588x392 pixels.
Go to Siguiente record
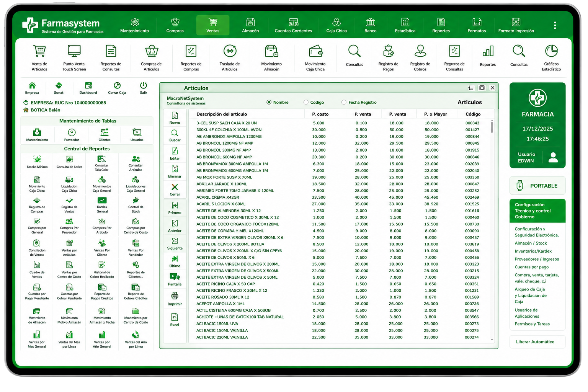[x=175, y=243]
